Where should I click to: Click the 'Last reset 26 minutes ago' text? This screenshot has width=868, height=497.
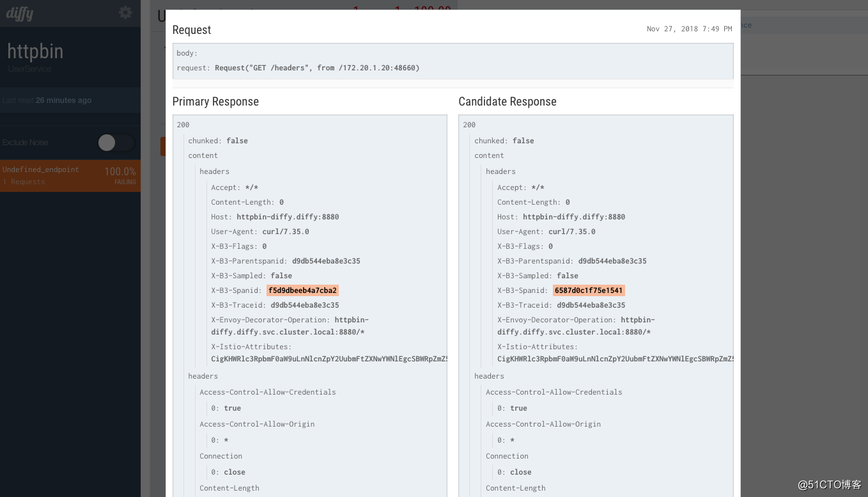[x=47, y=100]
